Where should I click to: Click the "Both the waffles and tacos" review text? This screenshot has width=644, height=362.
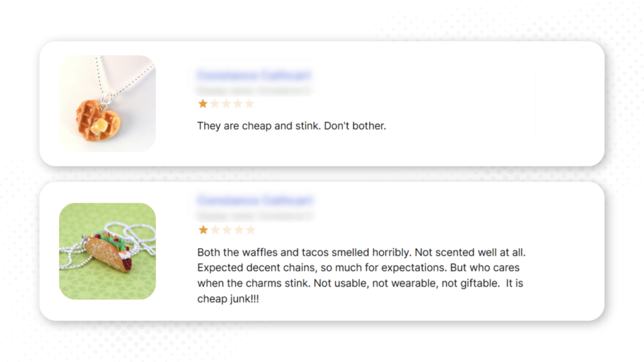click(361, 252)
